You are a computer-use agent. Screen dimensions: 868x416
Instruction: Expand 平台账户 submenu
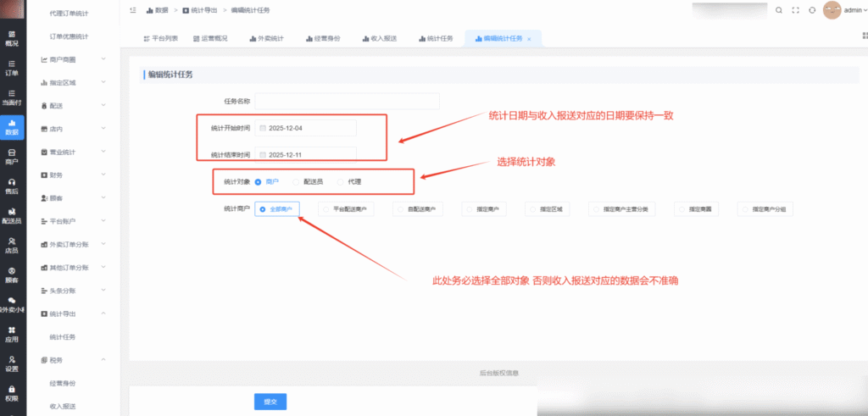pyautogui.click(x=74, y=221)
